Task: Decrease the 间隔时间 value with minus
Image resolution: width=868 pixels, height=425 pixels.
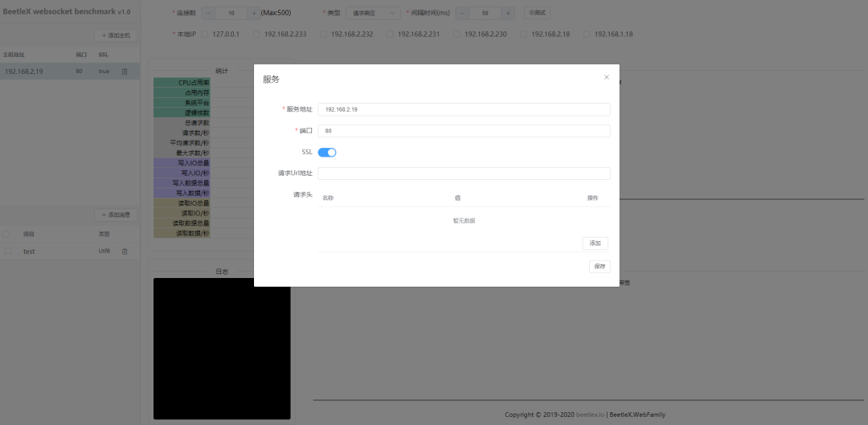Action: pyautogui.click(x=463, y=13)
